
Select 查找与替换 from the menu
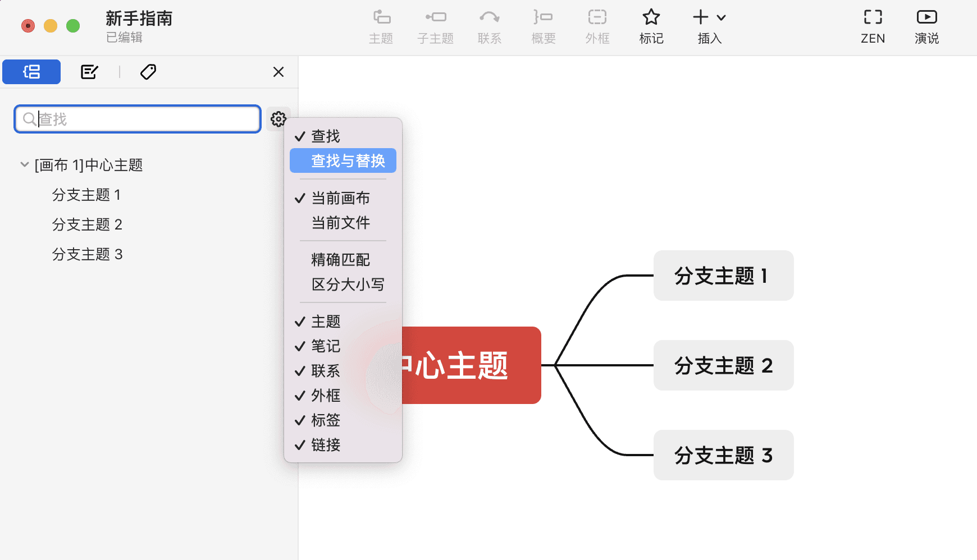(x=343, y=160)
